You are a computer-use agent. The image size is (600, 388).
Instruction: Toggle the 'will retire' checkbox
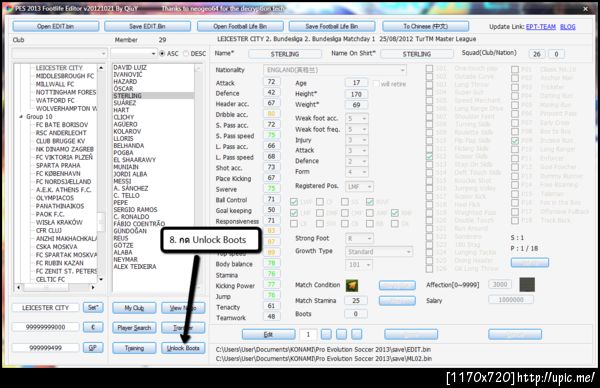[376, 84]
